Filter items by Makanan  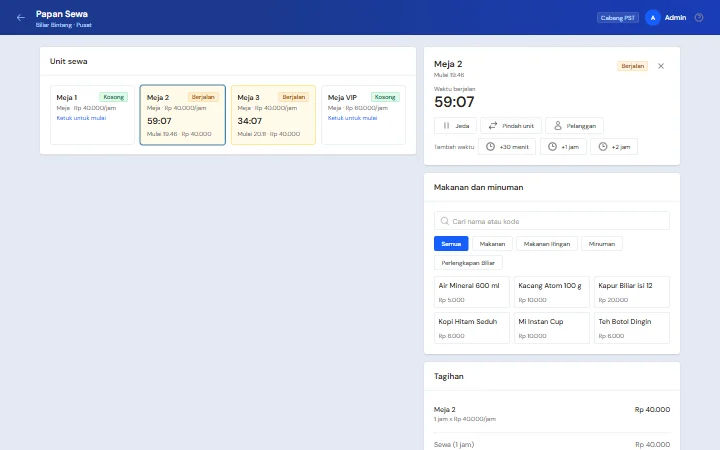(492, 244)
